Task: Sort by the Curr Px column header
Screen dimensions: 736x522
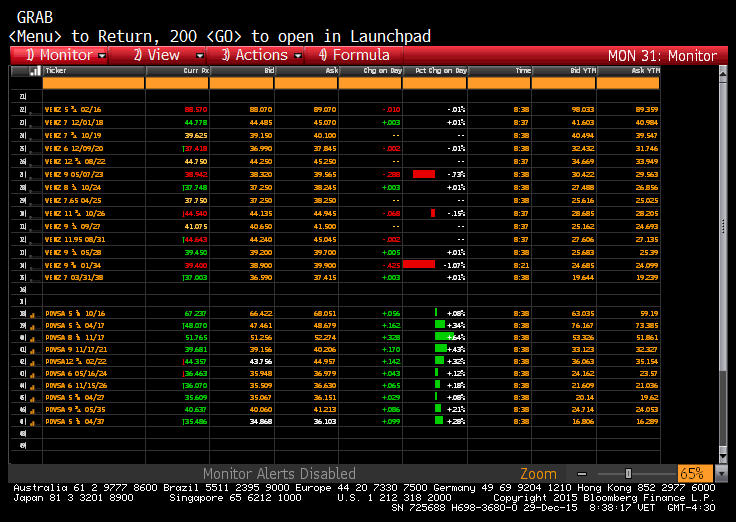Action: point(177,71)
